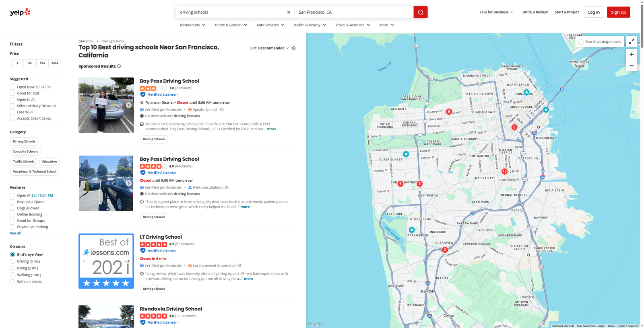Select the Traffic Schools category chip
644x328 pixels.
click(x=24, y=162)
